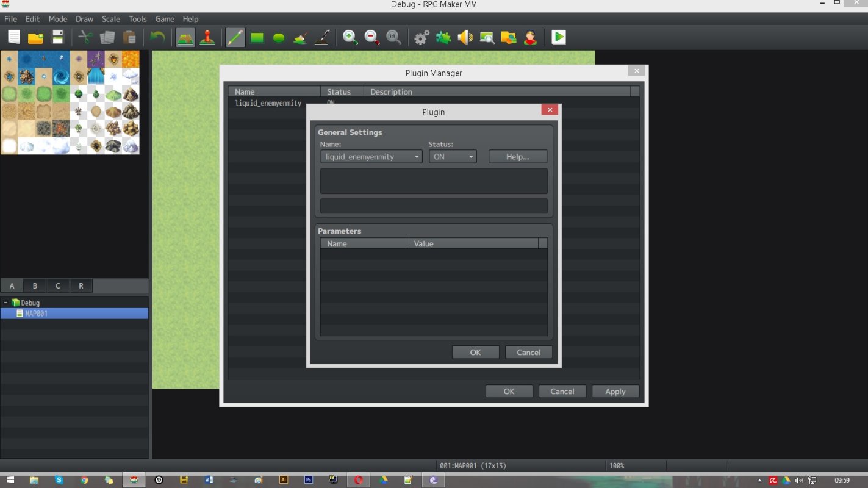Open the Database gears icon
Image resolution: width=868 pixels, height=488 pixels.
[421, 37]
